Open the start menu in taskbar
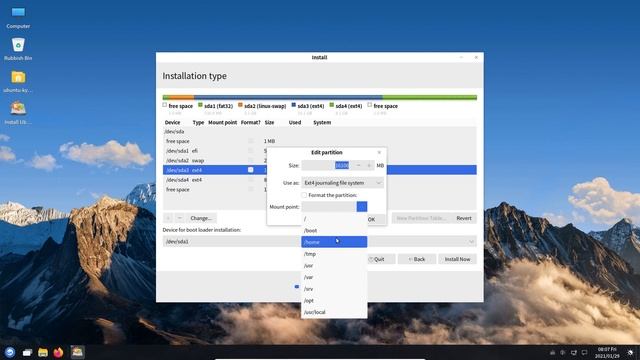 pyautogui.click(x=10, y=352)
